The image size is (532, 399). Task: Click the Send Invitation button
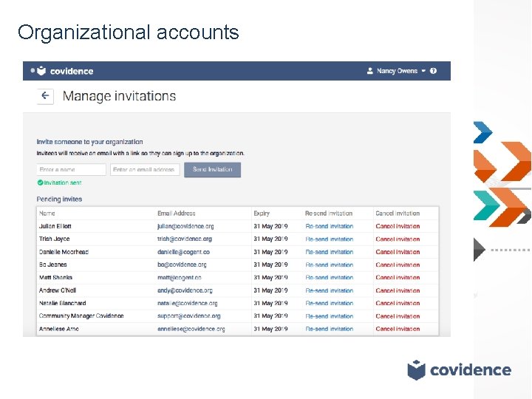212,170
